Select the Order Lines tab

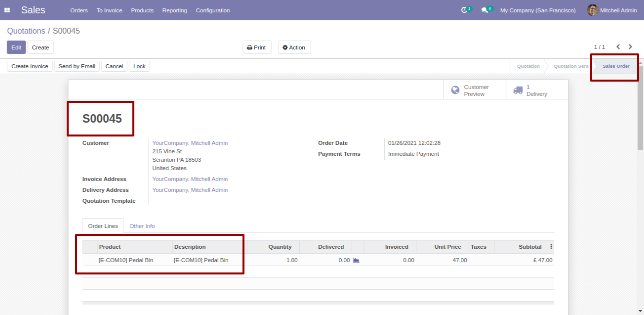click(103, 226)
